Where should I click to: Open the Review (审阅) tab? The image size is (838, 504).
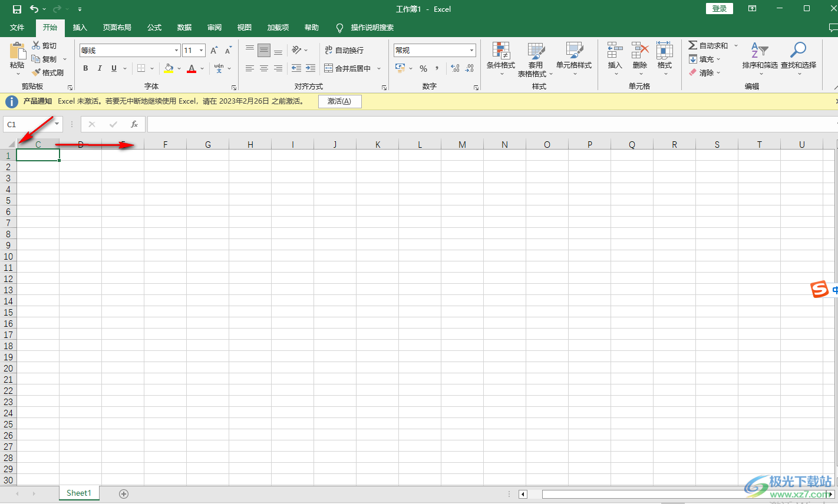tap(215, 28)
